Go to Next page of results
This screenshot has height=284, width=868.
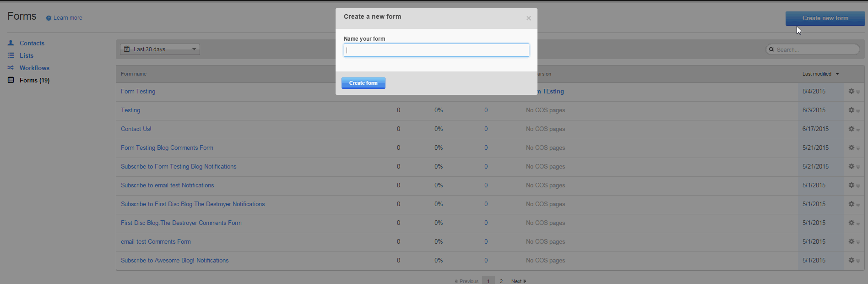coord(518,281)
